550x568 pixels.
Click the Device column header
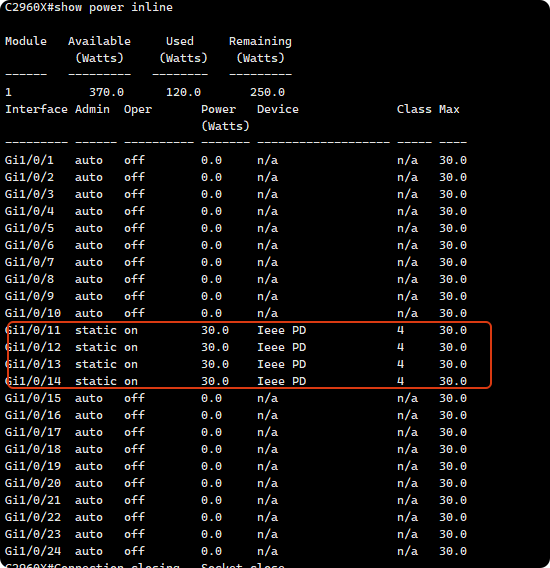coord(278,109)
